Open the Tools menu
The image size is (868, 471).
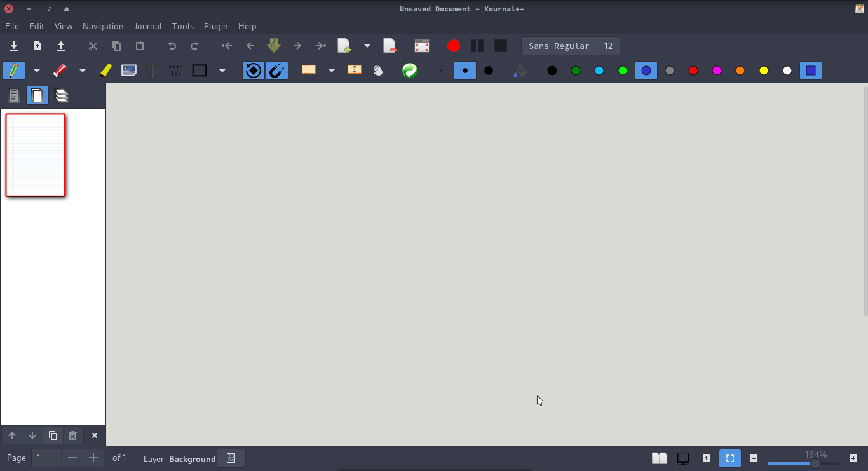[182, 26]
